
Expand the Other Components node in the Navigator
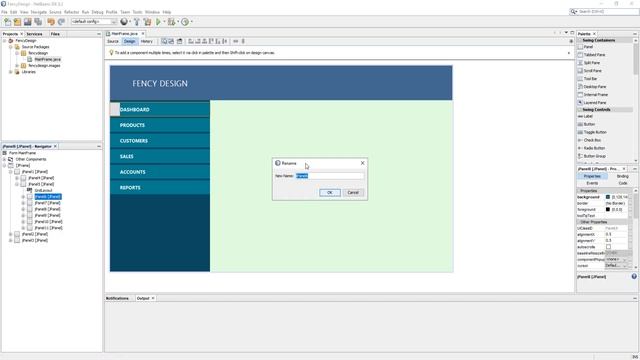click(x=4, y=159)
